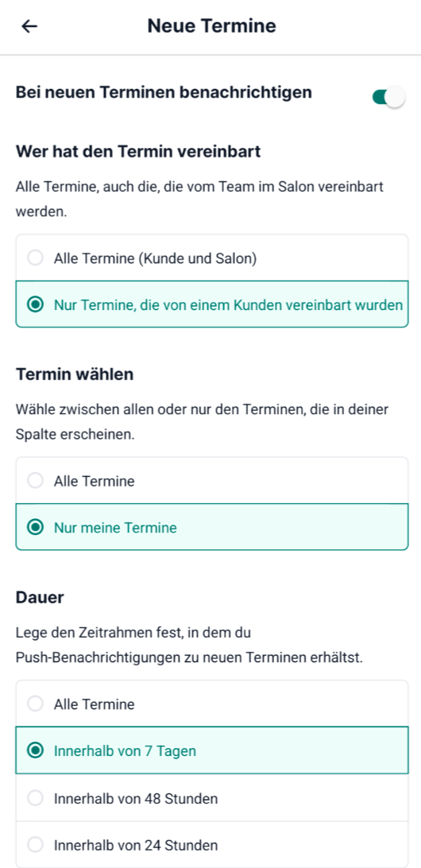Click the 'Innerhalb von 7 Tagen' label text
The image size is (421, 868).
125,751
